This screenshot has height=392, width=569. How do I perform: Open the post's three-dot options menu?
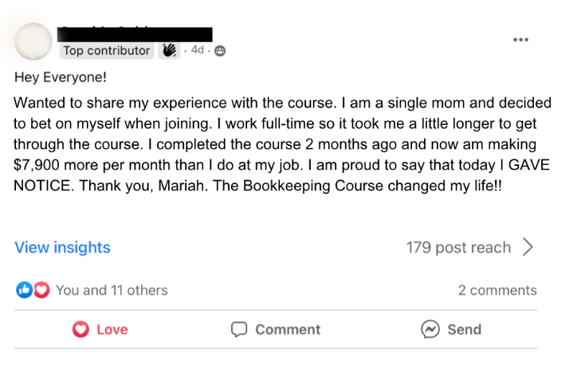[x=520, y=39]
